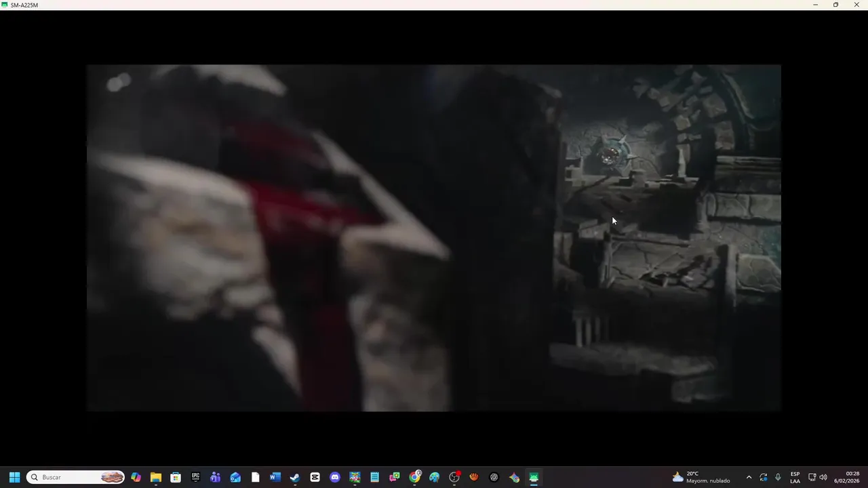Open File Explorer from the taskbar
Viewport: 868px width, 488px height.
156,477
